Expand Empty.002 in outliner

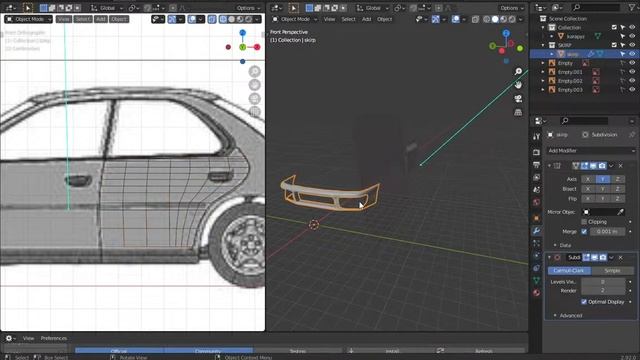(543, 81)
